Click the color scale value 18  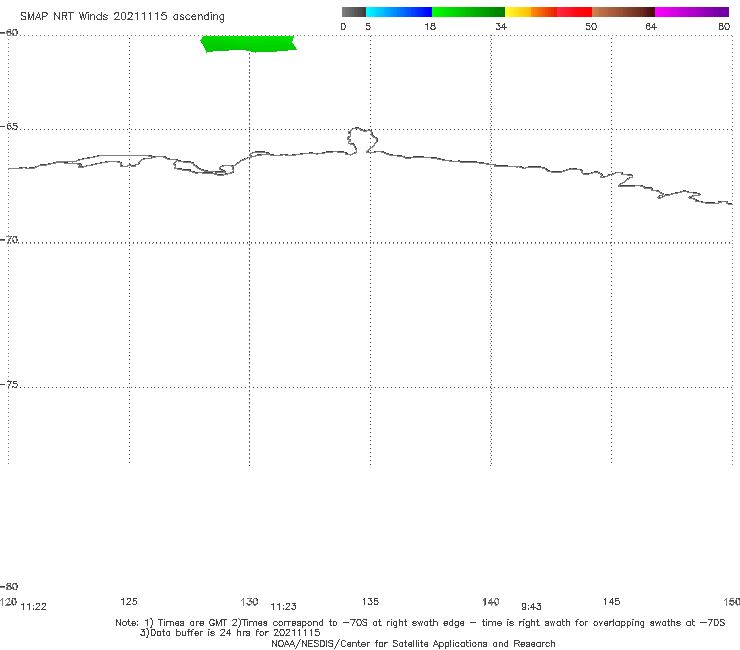430,26
